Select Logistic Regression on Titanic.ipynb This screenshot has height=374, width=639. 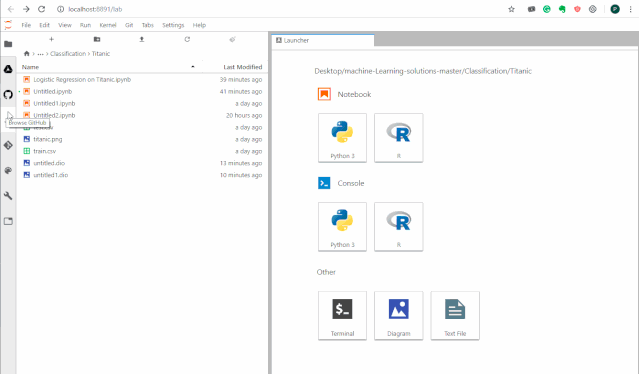(142, 79)
